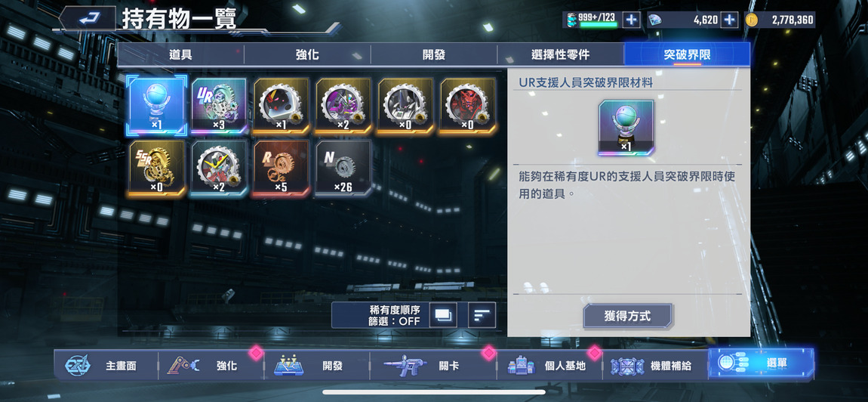Select the SSR gold gear item

coord(157,168)
